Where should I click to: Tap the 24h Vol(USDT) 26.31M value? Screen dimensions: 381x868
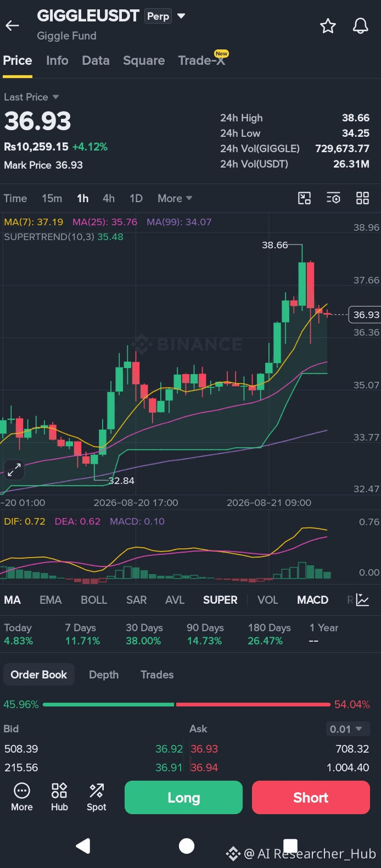[x=351, y=164]
